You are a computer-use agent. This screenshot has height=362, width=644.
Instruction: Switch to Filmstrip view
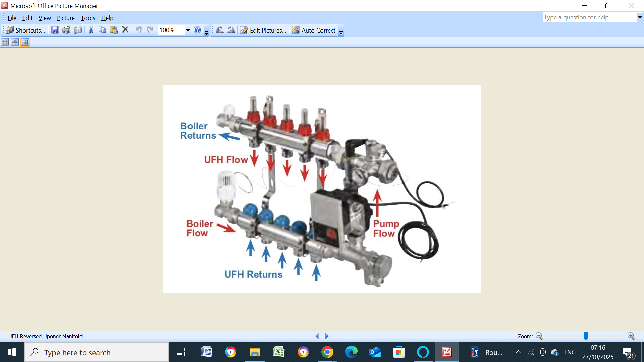coord(15,42)
